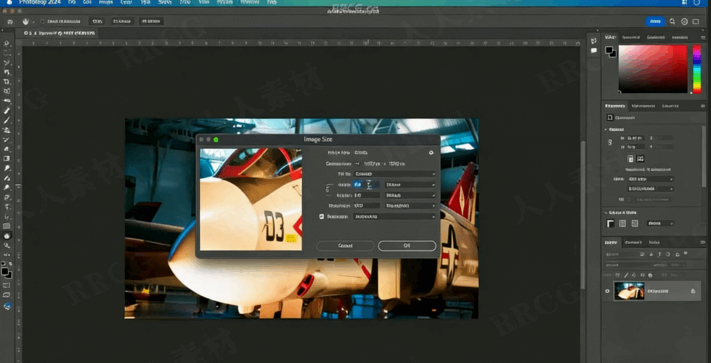
Task: Click the Height input field
Action: click(x=366, y=195)
